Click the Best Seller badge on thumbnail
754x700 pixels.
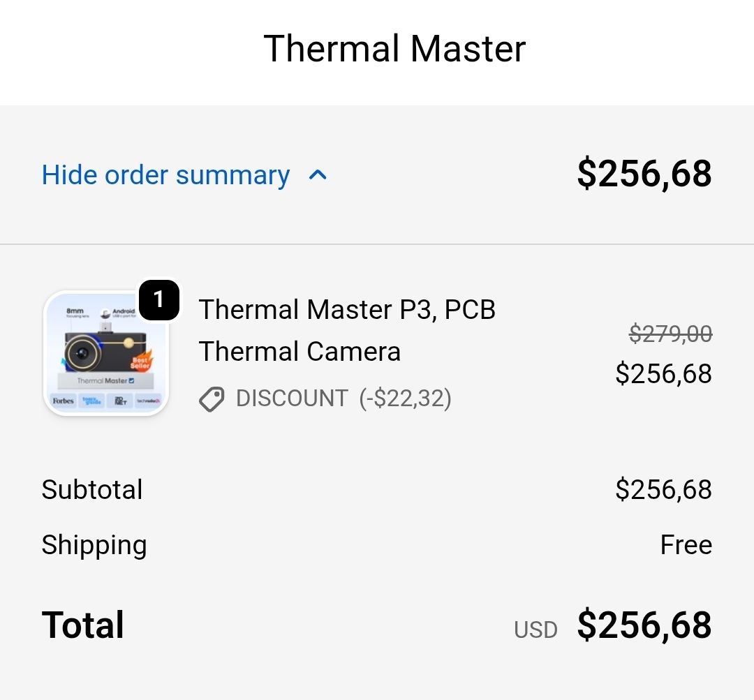coord(140,362)
